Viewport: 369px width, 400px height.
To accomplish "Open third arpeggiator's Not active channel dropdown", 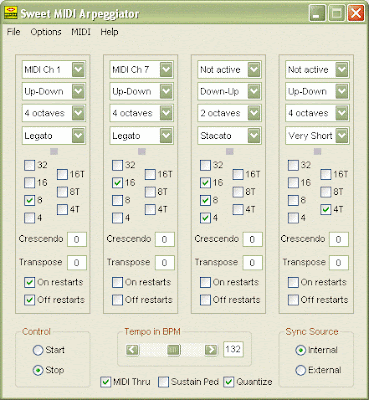I will click(254, 70).
